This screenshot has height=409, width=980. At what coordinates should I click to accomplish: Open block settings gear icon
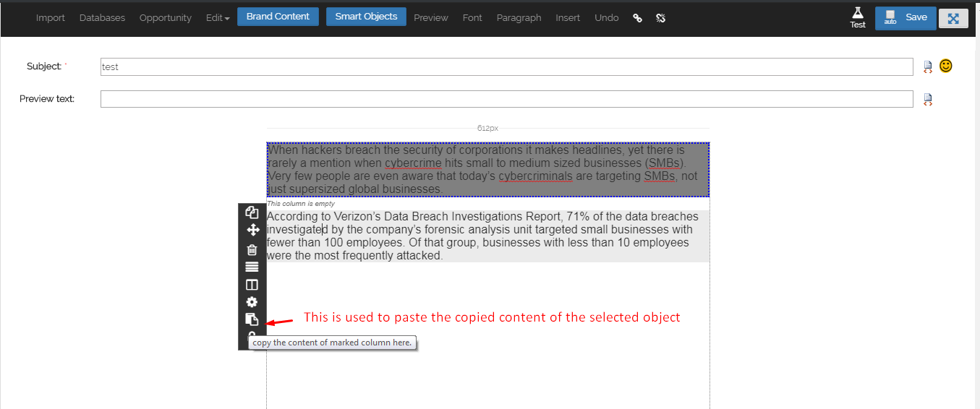point(252,302)
